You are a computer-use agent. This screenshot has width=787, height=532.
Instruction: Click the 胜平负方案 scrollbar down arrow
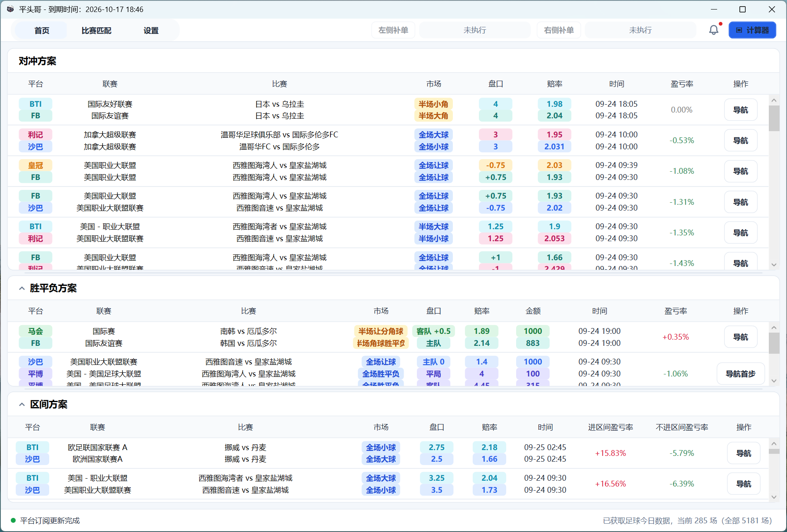tap(774, 381)
